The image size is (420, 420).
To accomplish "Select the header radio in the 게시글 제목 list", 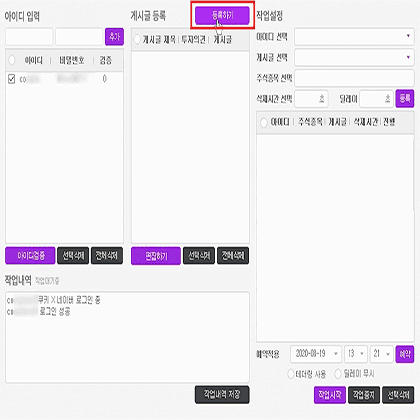I will pos(137,40).
